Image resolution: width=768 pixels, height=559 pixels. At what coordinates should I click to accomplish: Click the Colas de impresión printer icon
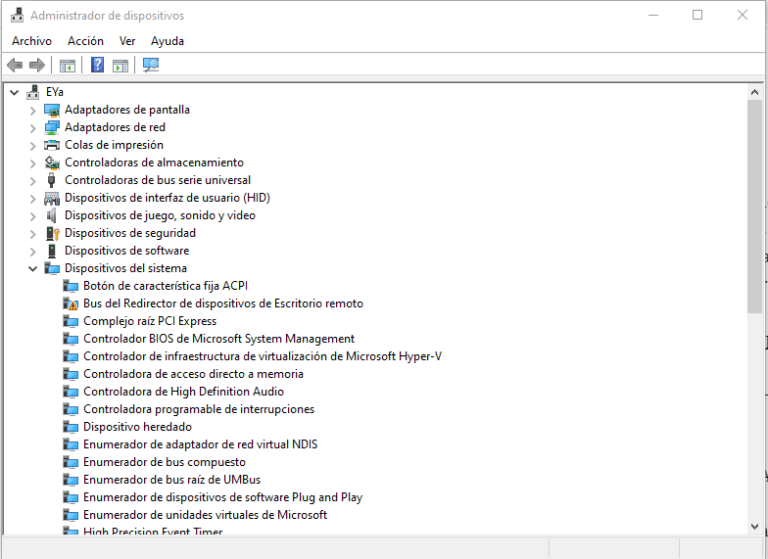(x=52, y=145)
